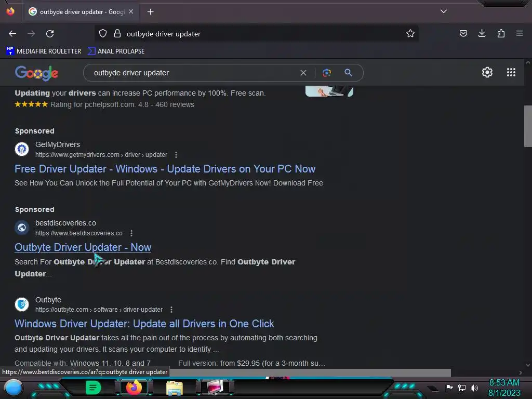This screenshot has height=399, width=532.
Task: Click the Firefox taskbar icon
Action: 134,388
